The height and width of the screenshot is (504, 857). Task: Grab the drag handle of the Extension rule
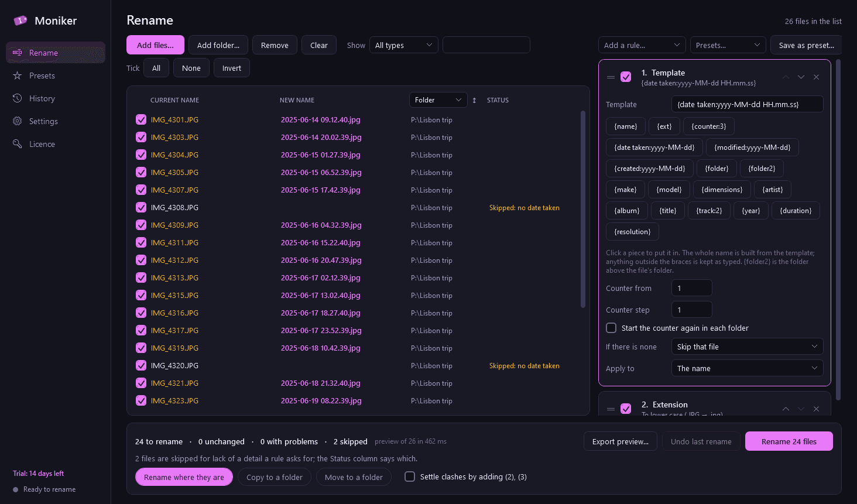pos(611,409)
